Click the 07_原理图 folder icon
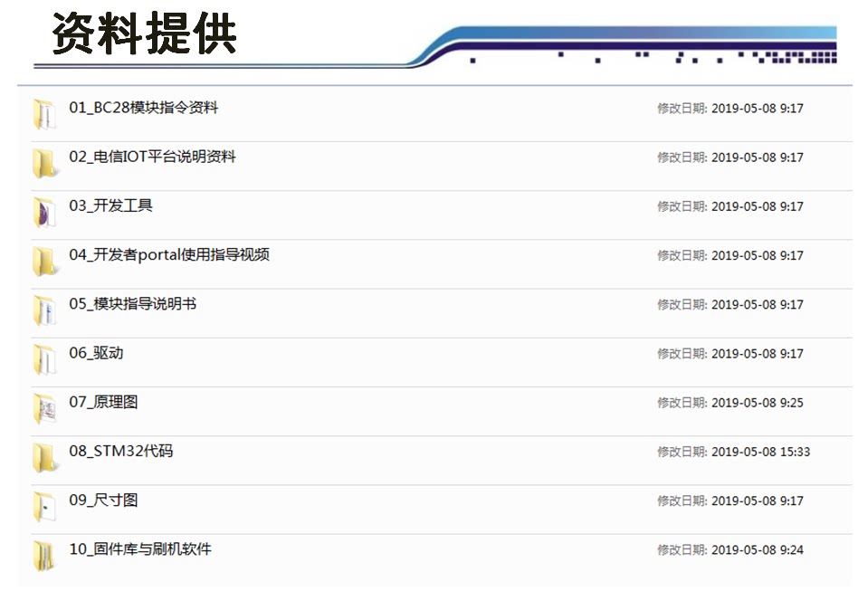The height and width of the screenshot is (601, 868). coord(43,407)
